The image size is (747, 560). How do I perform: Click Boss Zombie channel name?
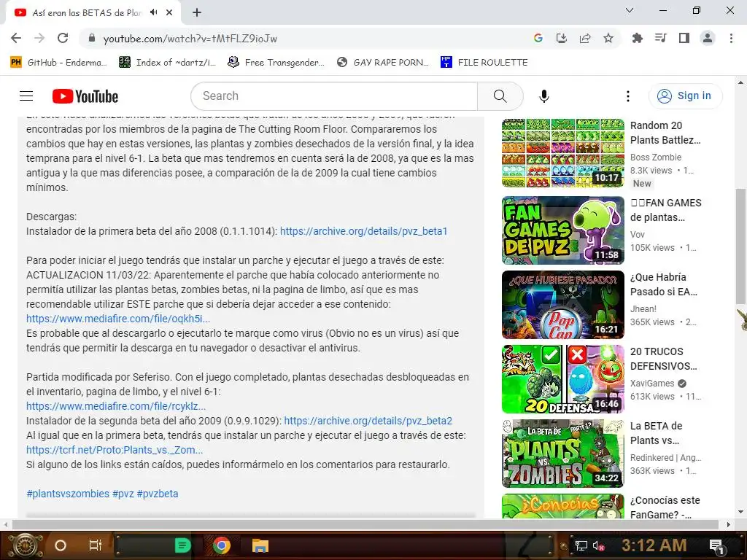[656, 157]
